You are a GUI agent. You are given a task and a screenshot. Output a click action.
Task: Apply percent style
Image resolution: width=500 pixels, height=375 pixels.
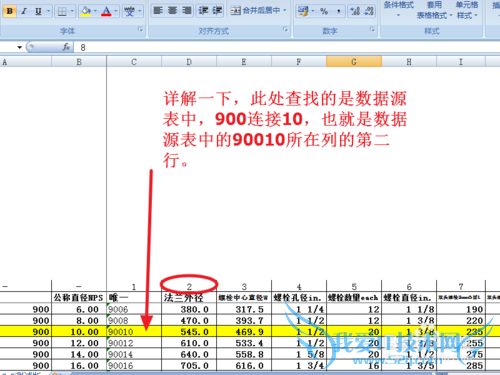(x=324, y=11)
